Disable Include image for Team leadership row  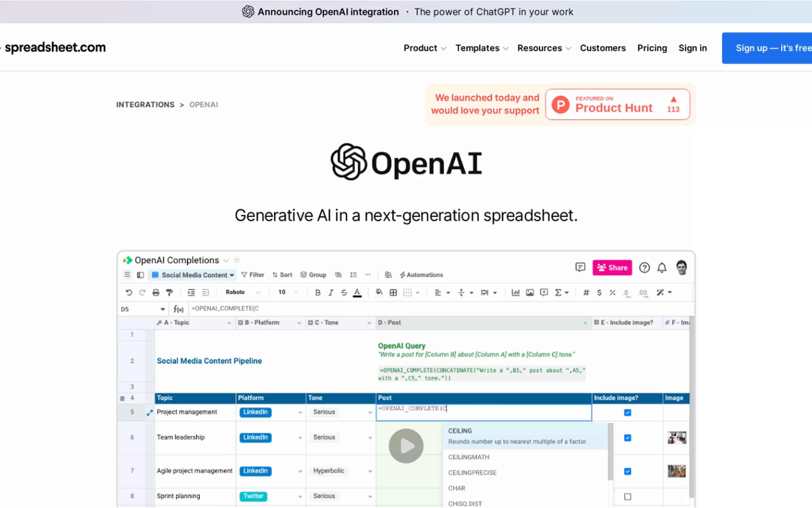[x=627, y=438]
